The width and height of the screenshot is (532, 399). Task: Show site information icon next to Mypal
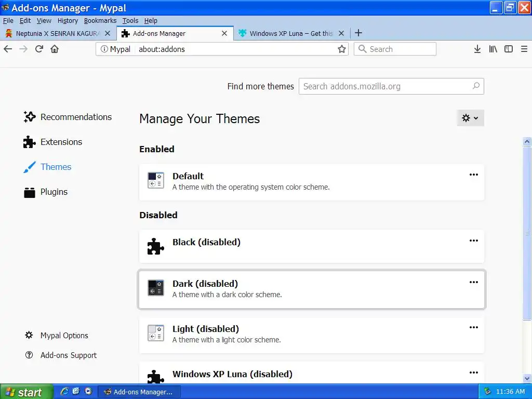click(104, 49)
